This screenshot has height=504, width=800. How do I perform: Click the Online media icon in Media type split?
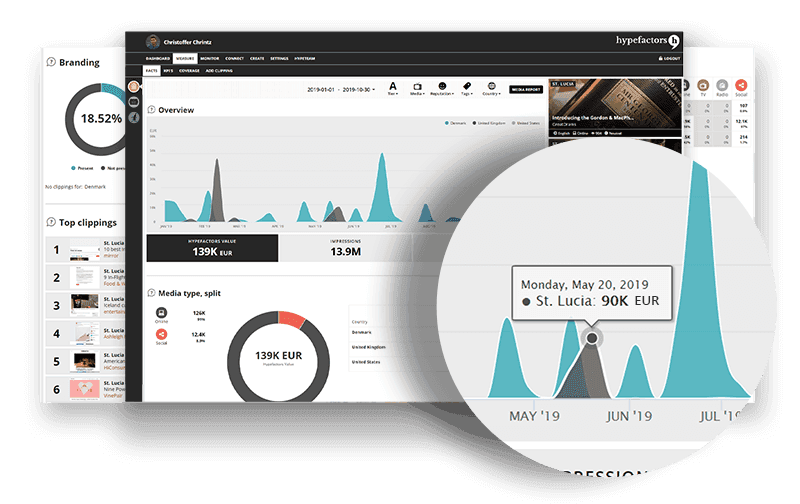[160, 312]
